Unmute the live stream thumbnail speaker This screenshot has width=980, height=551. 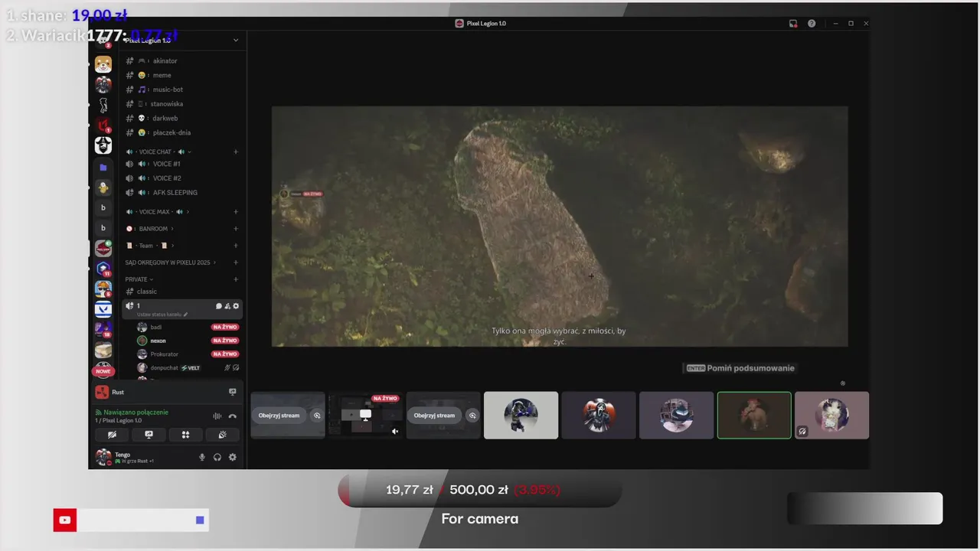tap(395, 432)
